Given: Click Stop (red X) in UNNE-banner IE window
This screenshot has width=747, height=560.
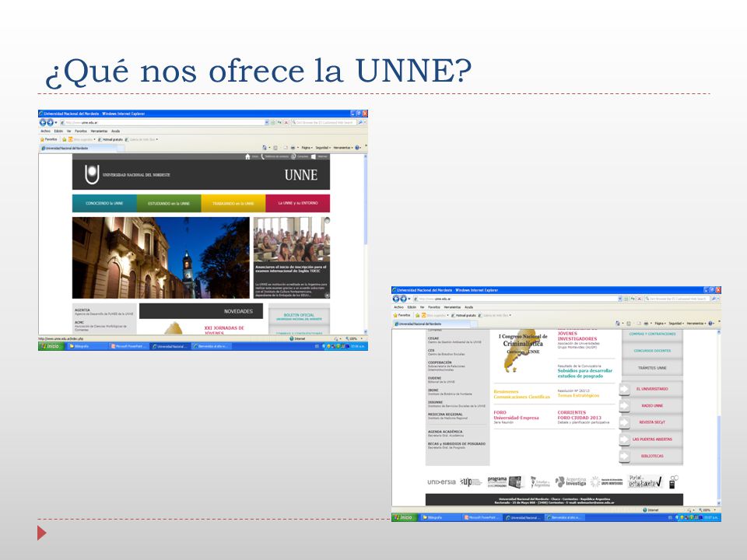Looking at the screenshot, I should click(x=286, y=122).
